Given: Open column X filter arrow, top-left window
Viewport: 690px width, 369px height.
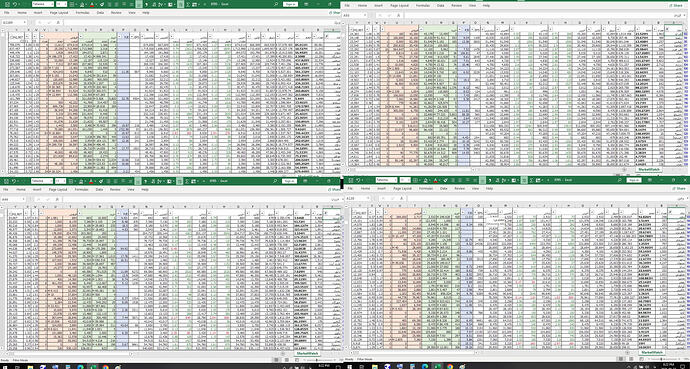Looking at the screenshot, I should [27, 37].
